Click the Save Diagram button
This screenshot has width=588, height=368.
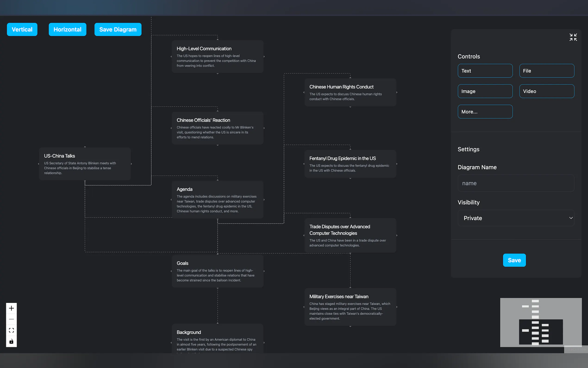click(x=118, y=29)
